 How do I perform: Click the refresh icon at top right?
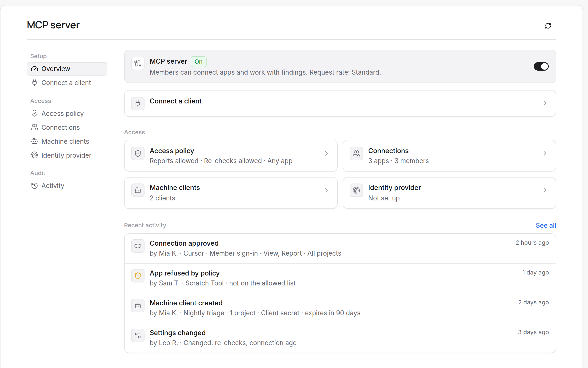pos(548,26)
